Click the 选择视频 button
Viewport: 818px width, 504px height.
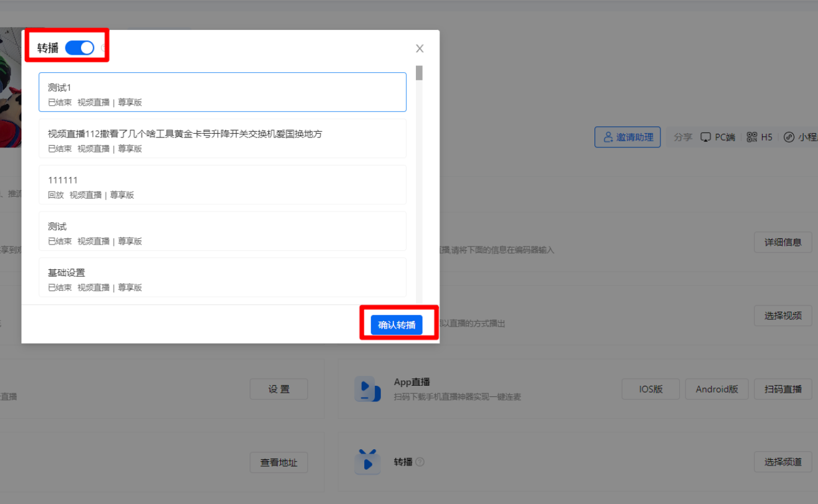pos(783,315)
